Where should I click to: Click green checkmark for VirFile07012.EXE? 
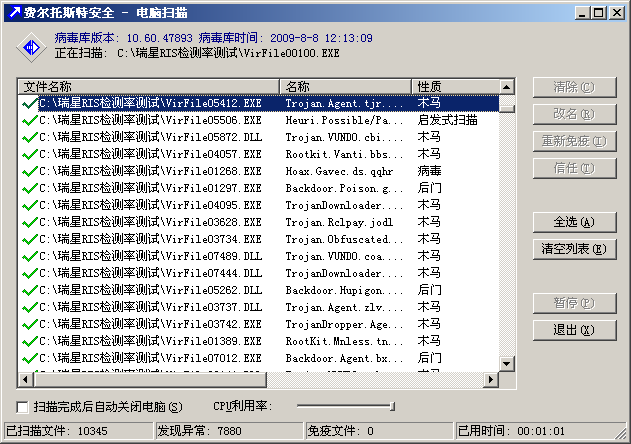30,358
